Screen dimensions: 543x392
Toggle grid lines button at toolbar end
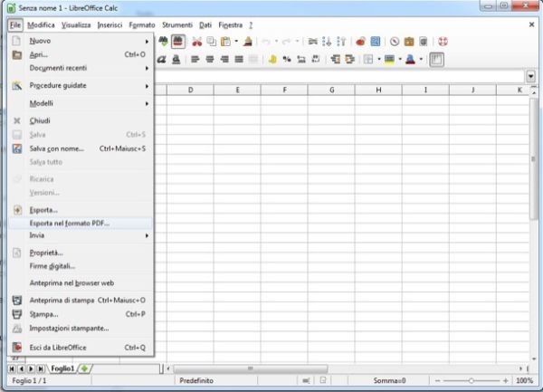click(x=436, y=60)
